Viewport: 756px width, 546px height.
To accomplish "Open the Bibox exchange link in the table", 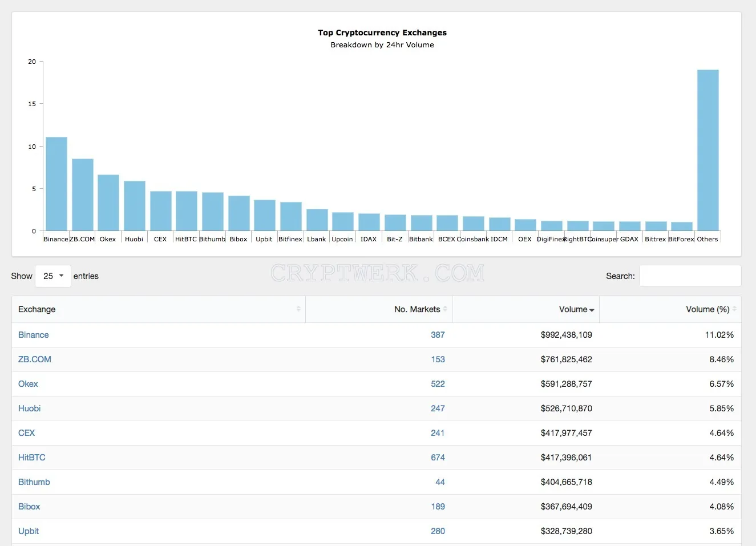I will click(29, 507).
